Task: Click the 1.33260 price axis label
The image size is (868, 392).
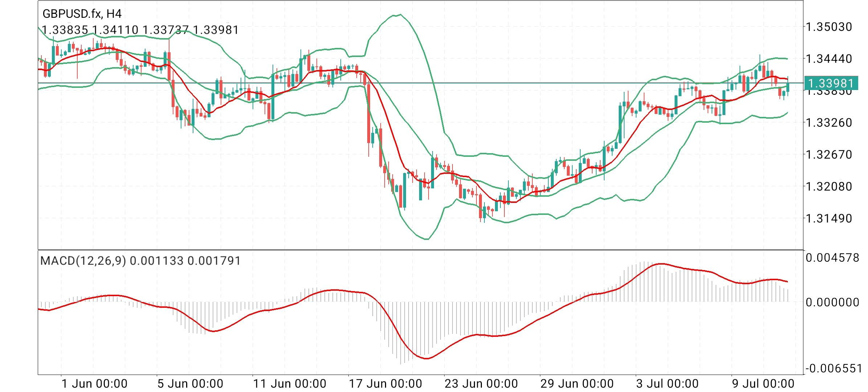Action: (x=829, y=122)
